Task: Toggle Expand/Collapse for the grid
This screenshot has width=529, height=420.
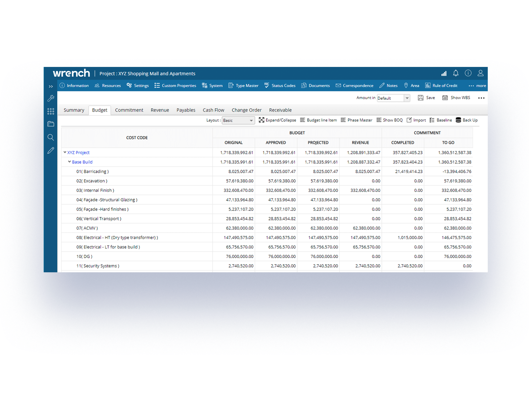Action: (277, 120)
